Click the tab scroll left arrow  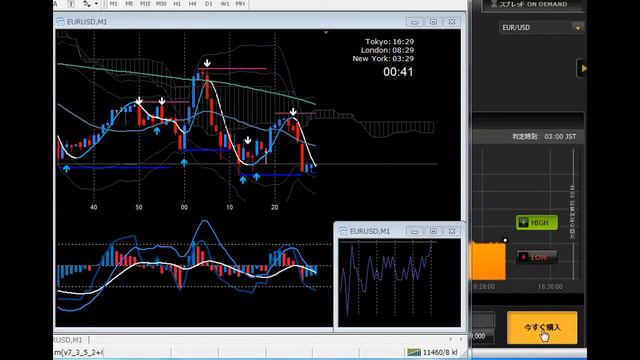(x=451, y=339)
